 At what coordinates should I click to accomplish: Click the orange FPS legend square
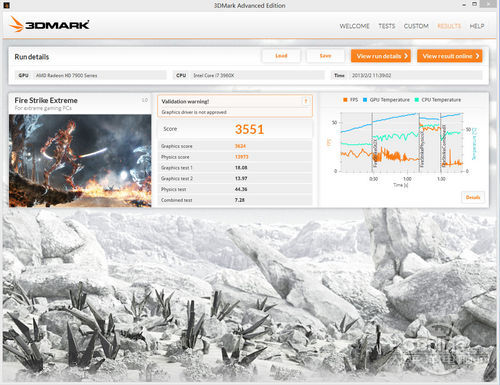(345, 100)
